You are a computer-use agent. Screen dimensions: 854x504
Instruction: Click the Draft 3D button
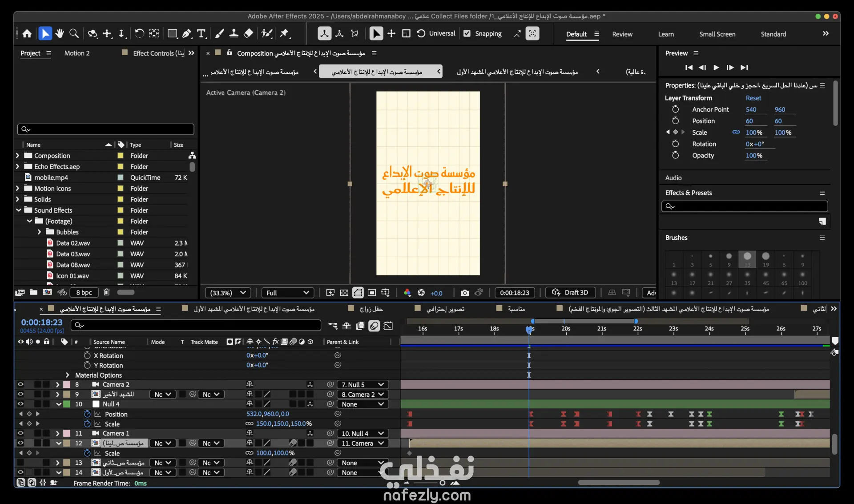[570, 293]
